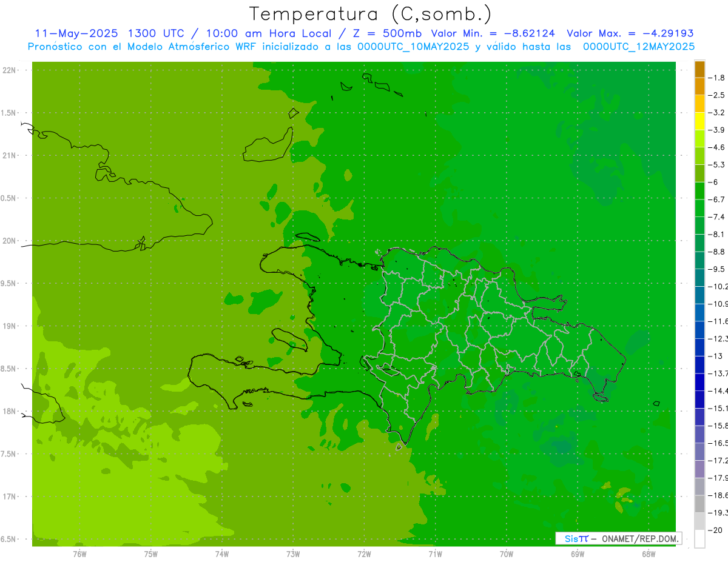Click the "-5.3" colorbar value

pos(716,164)
